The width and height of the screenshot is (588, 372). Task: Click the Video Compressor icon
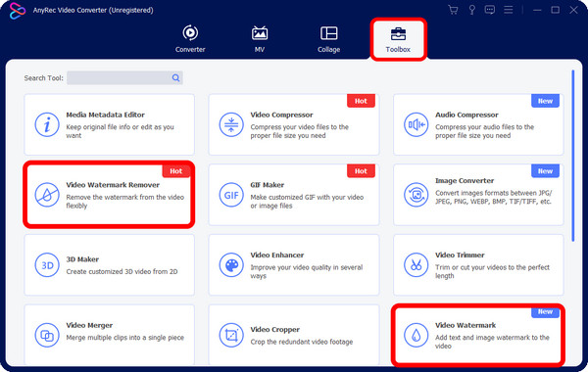231,124
